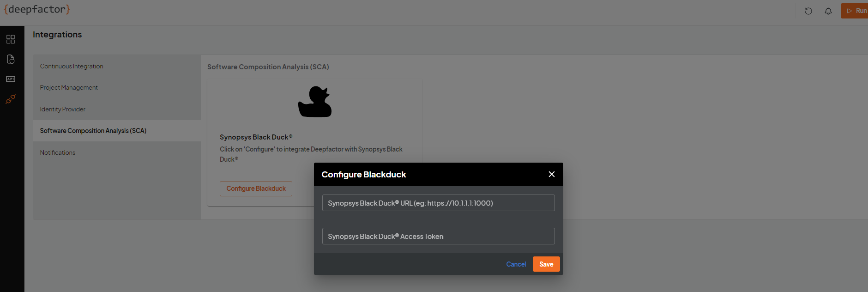Click the Integrations page heading

[57, 35]
